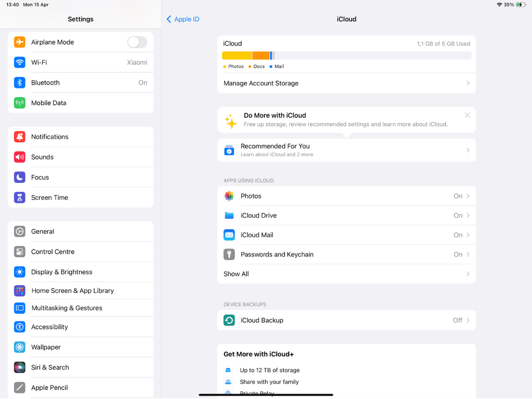
Task: Tap the iCloud Mail envelope icon
Action: [x=229, y=235]
